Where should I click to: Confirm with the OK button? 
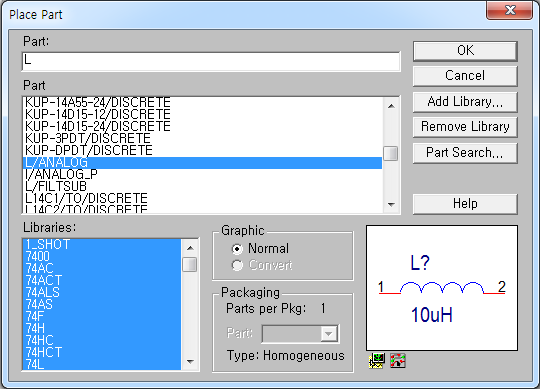point(465,51)
